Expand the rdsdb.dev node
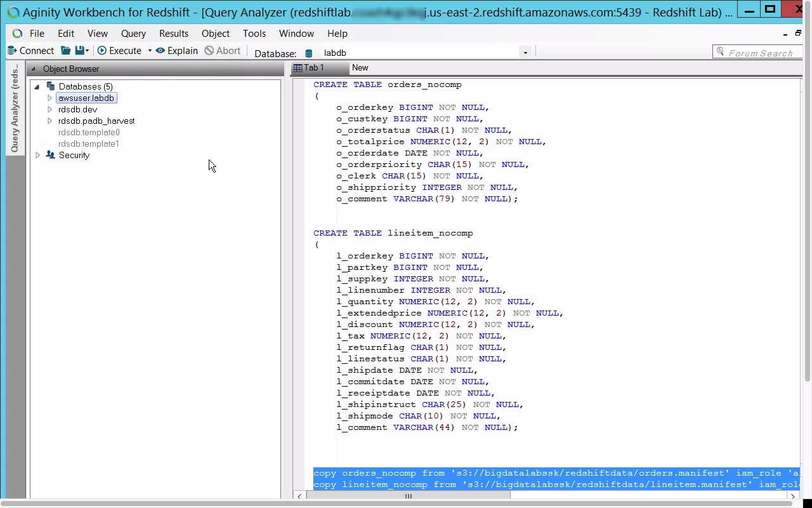Viewport: 812px width, 508px height. click(x=49, y=110)
